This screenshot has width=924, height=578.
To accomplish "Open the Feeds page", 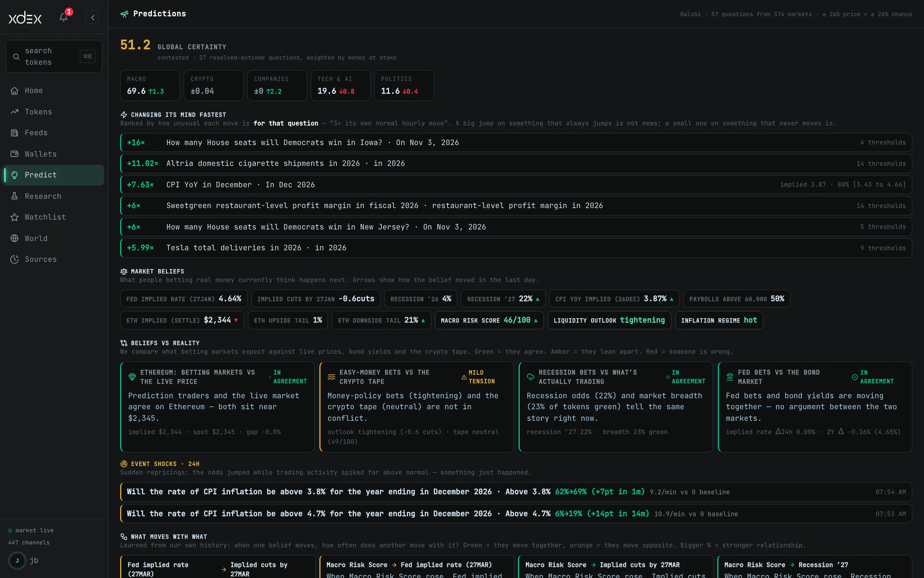I will pos(54,133).
